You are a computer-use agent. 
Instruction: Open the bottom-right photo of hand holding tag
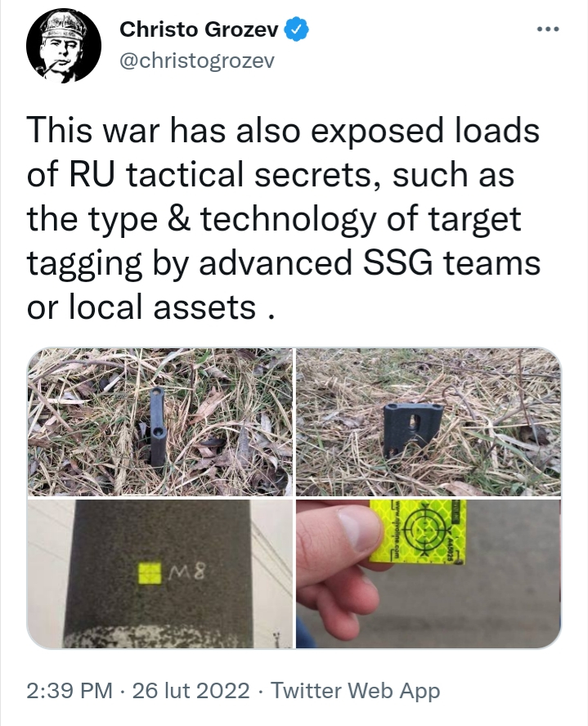point(429,574)
